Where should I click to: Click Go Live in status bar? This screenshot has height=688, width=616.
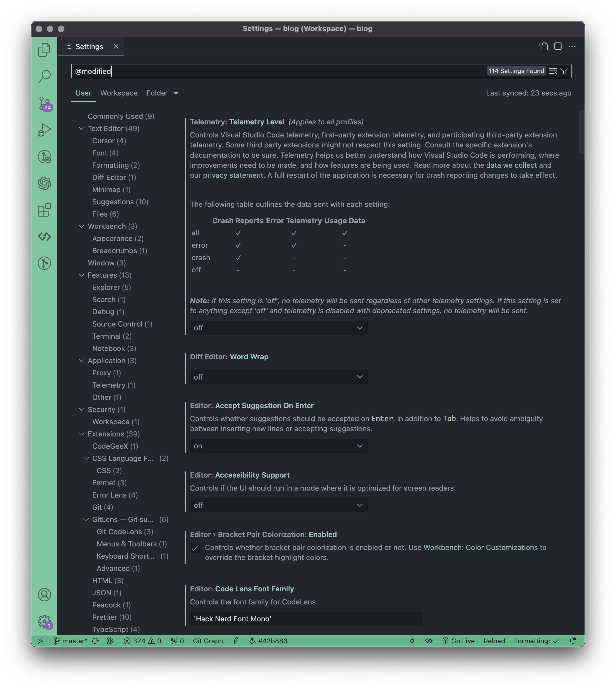coord(459,641)
